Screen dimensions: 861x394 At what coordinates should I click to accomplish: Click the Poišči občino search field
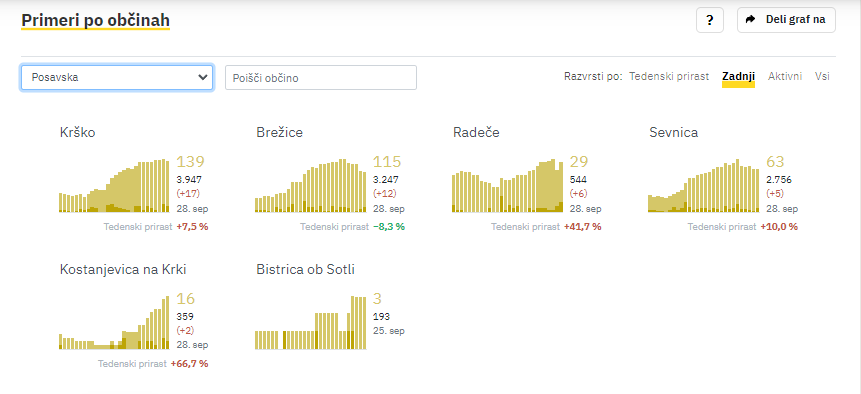[x=321, y=77]
